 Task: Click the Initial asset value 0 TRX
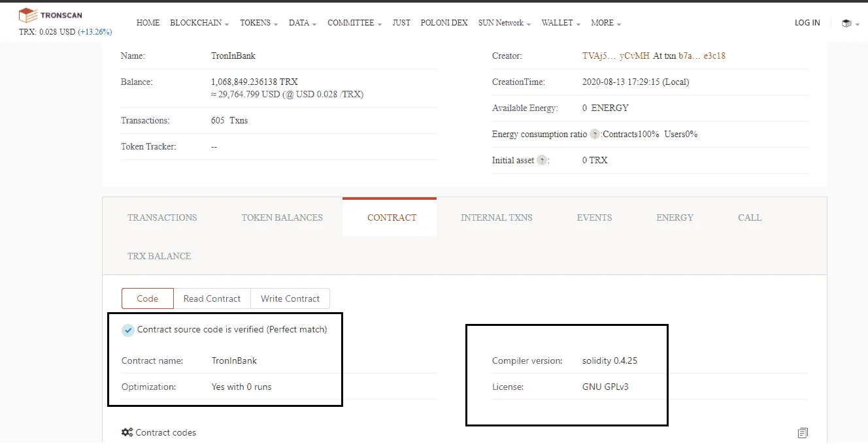coord(595,160)
